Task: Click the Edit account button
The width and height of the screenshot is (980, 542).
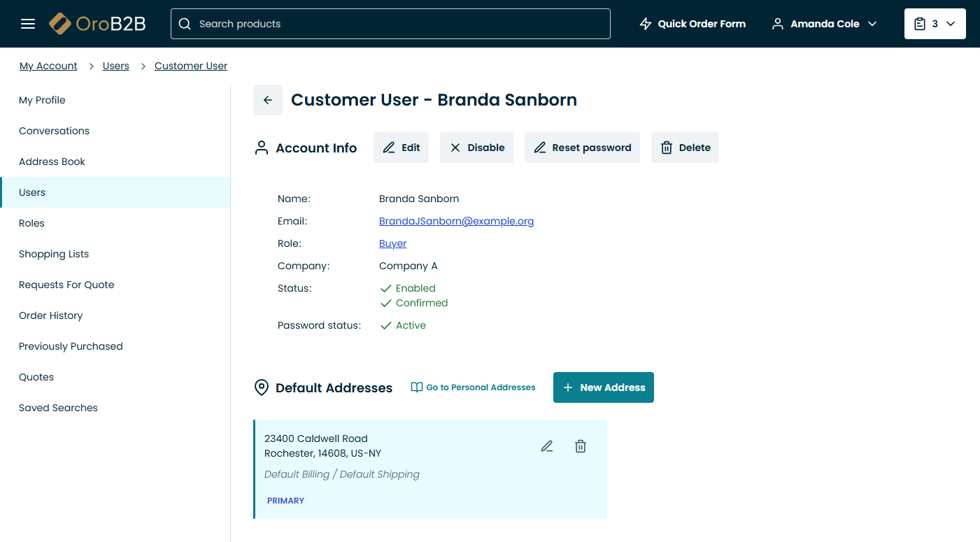Action: click(401, 148)
